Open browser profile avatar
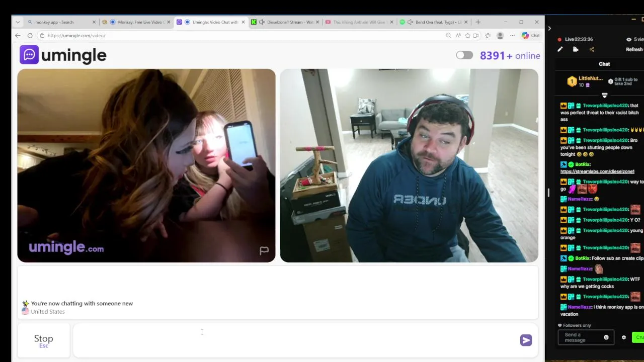Screen dimensions: 644x362 pyautogui.click(x=500, y=36)
